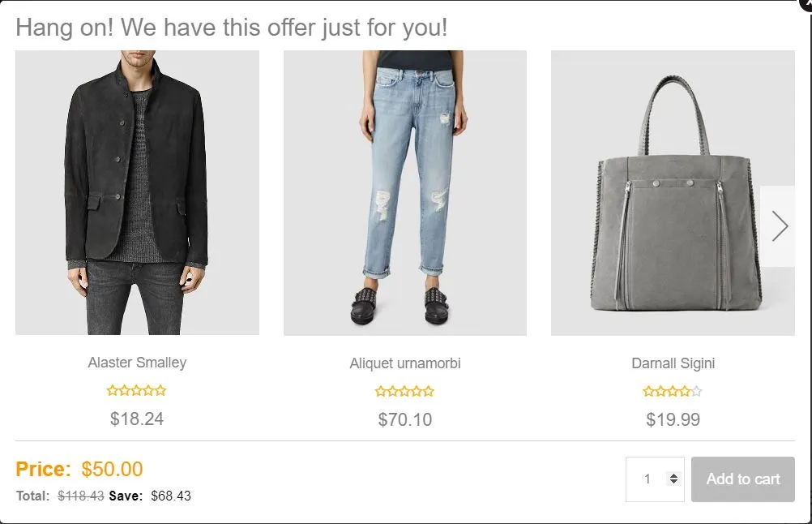Select the fourth star under Alaster Smalley
This screenshot has height=524, width=812.
[147, 390]
